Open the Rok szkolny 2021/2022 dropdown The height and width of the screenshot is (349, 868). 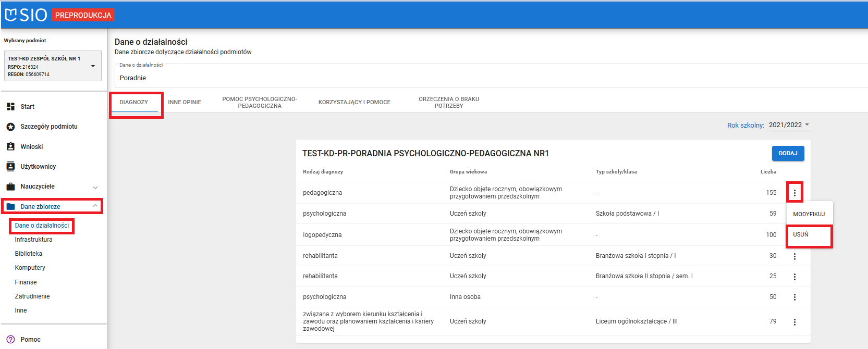[x=789, y=125]
